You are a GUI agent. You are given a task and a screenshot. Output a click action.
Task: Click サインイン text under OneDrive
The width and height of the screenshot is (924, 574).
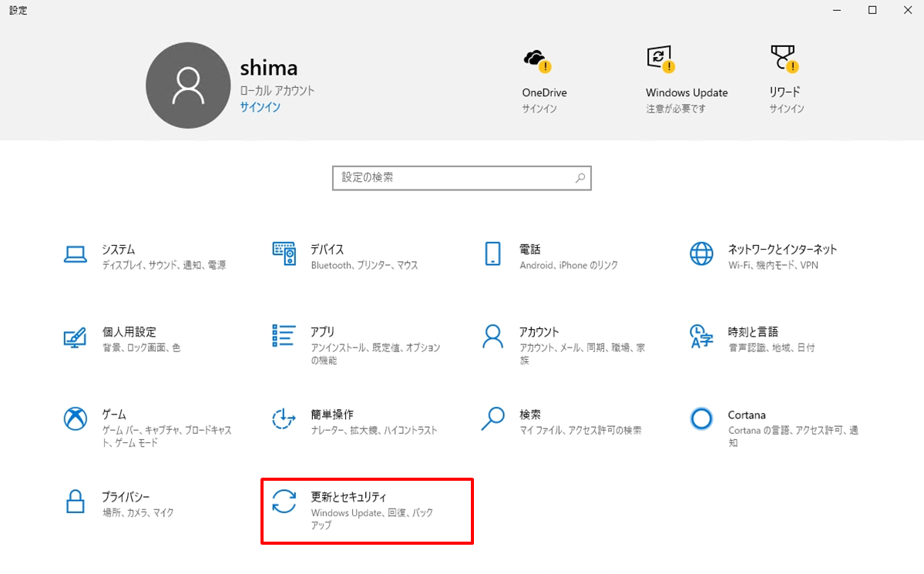pos(539,109)
